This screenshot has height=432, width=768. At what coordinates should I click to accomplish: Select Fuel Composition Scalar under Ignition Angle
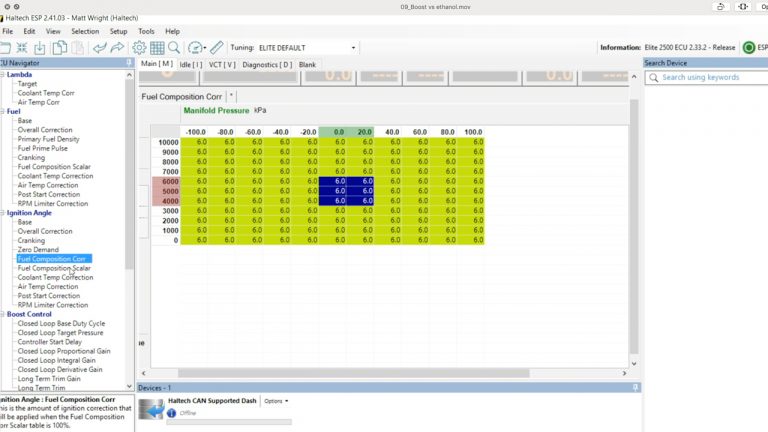click(x=53, y=268)
